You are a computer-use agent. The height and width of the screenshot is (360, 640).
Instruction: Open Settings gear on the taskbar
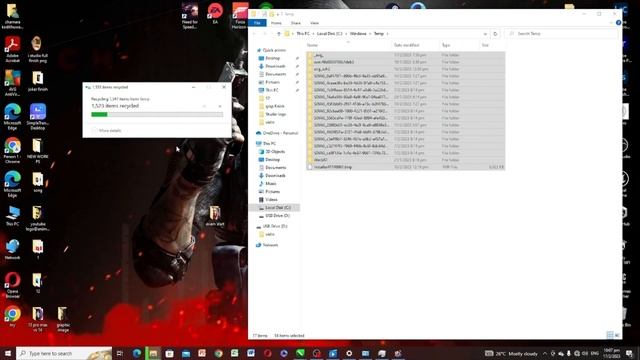pyautogui.click(x=349, y=353)
